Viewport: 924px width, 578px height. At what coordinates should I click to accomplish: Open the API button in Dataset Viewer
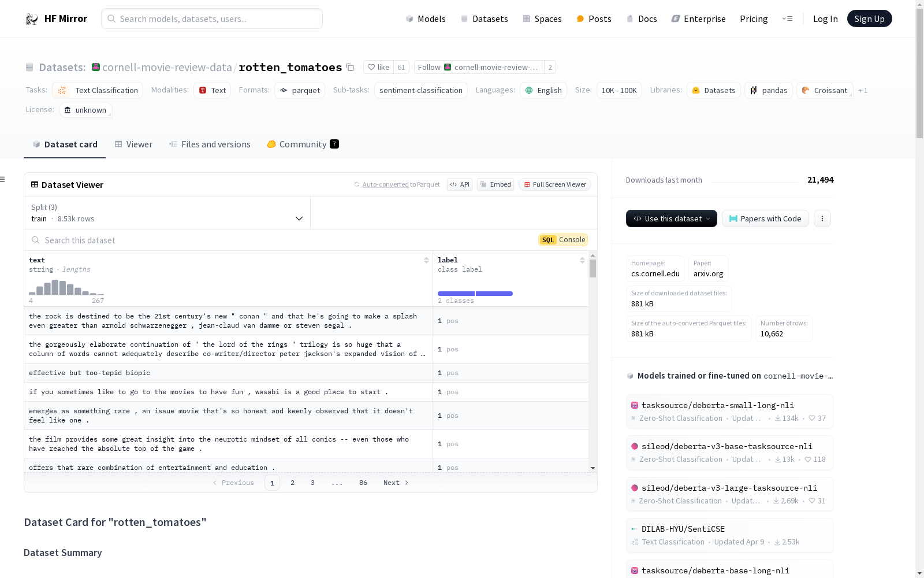460,184
